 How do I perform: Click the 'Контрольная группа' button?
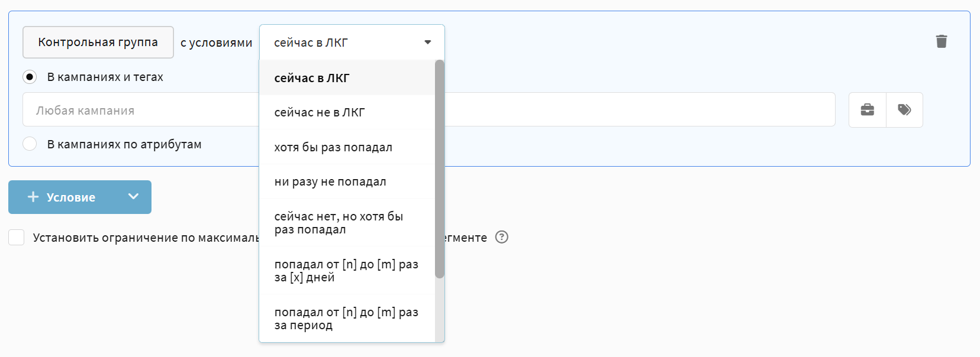tap(98, 43)
